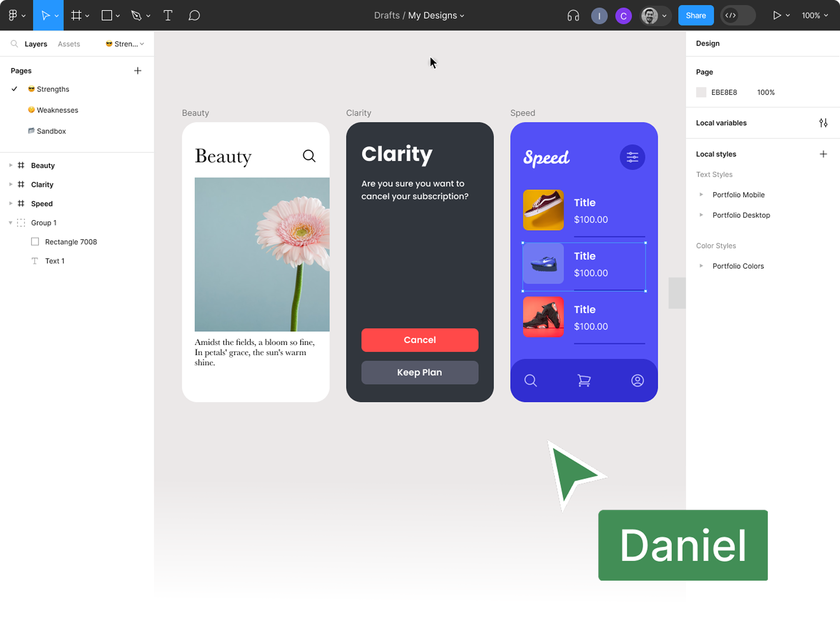The image size is (840, 630).
Task: Click the headphones audio icon
Action: pos(573,15)
